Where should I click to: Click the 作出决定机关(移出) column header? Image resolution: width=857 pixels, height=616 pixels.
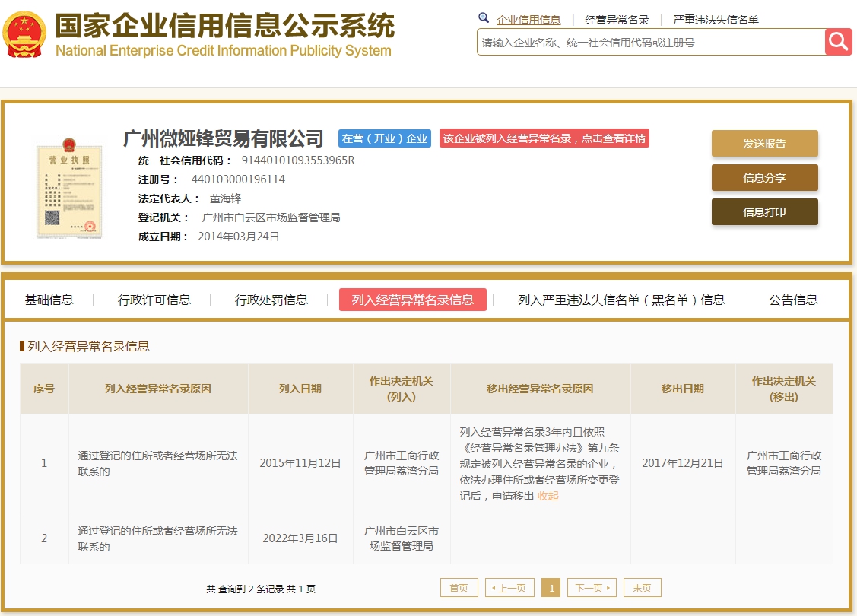click(784, 389)
